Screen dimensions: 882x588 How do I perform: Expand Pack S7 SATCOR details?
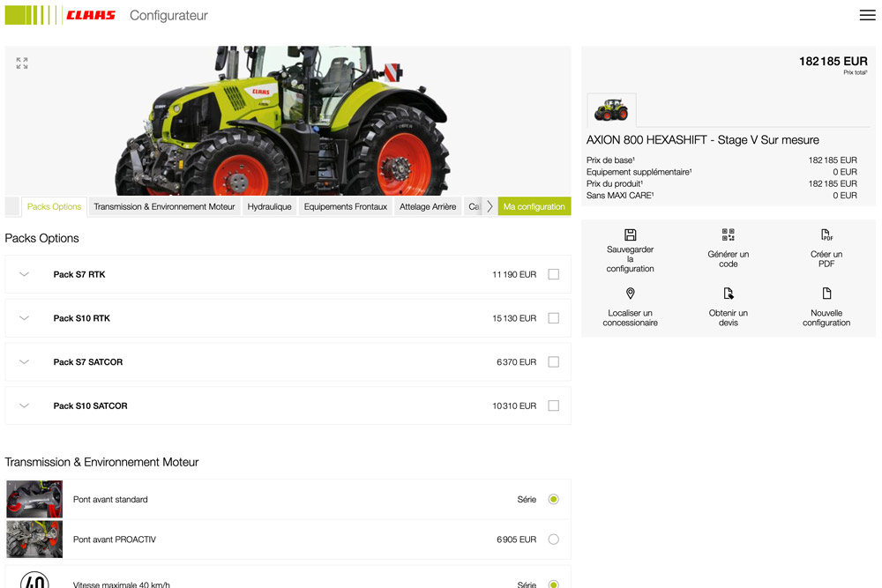[x=24, y=362]
